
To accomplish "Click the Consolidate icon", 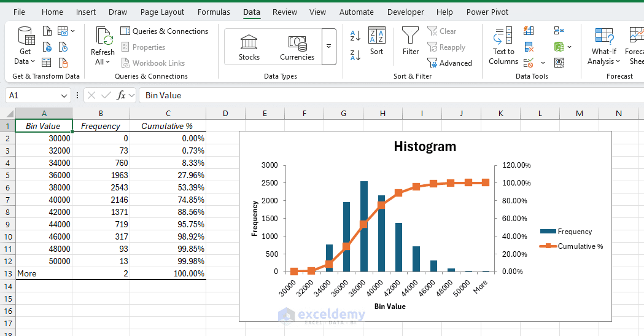I will [559, 31].
